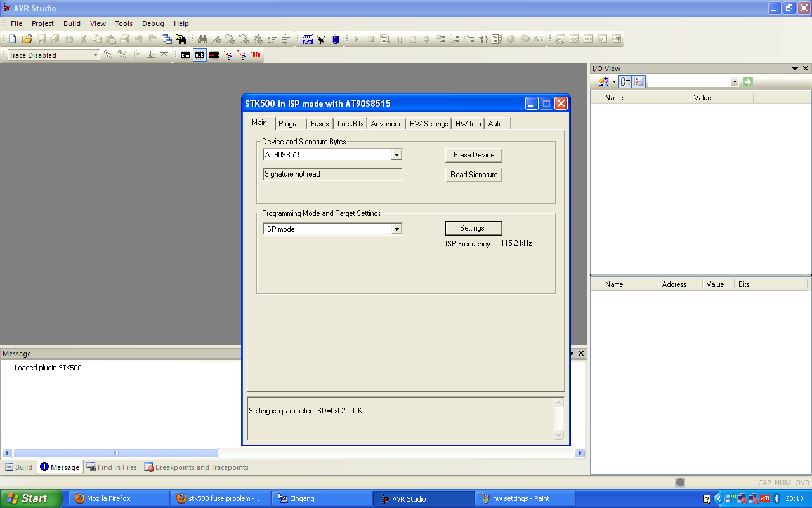Switch to Eingang taskbar item
Image resolution: width=812 pixels, height=508 pixels.
[x=322, y=498]
